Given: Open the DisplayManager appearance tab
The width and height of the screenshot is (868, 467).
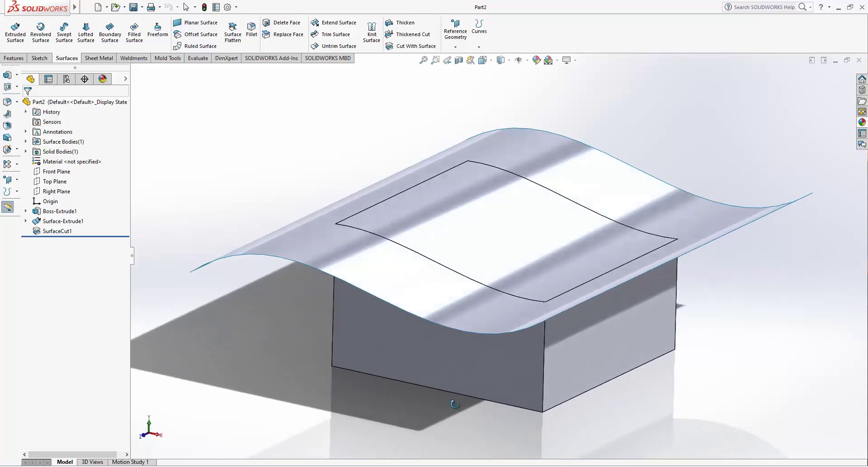Looking at the screenshot, I should tap(103, 79).
